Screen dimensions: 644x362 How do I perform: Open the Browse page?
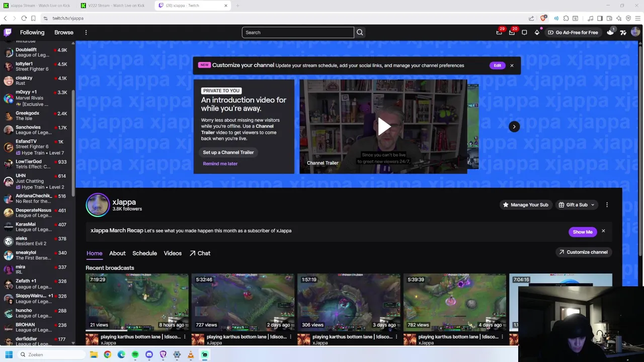click(x=64, y=33)
